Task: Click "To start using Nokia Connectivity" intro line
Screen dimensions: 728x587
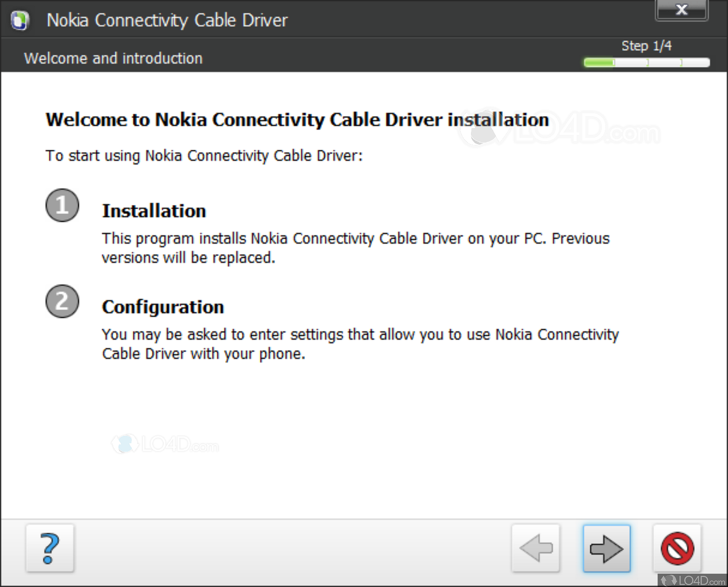Action: (x=204, y=156)
